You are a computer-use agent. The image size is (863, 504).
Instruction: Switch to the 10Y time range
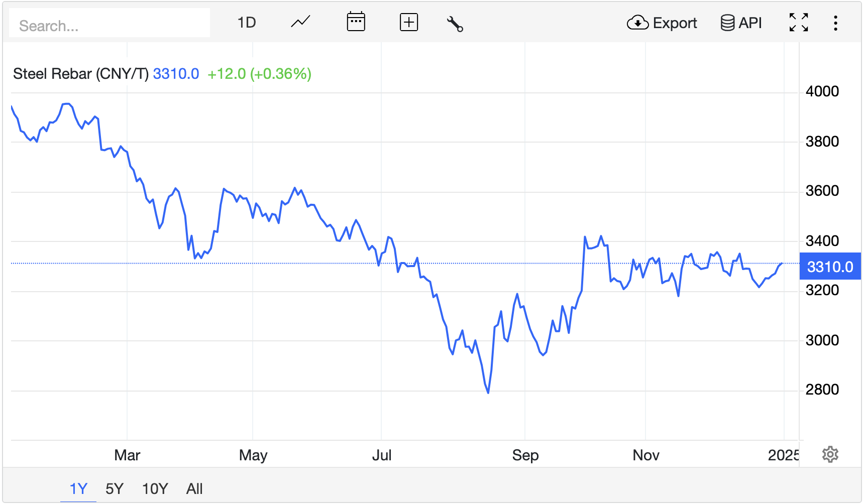coord(155,488)
